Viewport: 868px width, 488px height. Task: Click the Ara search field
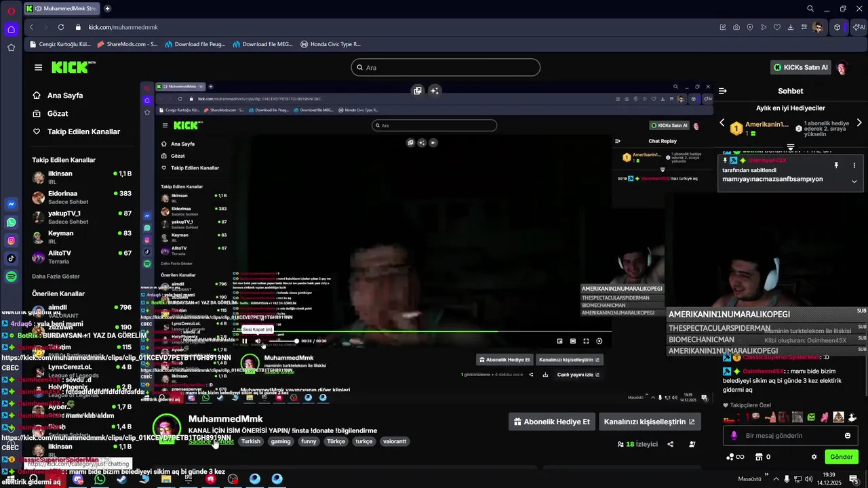pos(446,68)
